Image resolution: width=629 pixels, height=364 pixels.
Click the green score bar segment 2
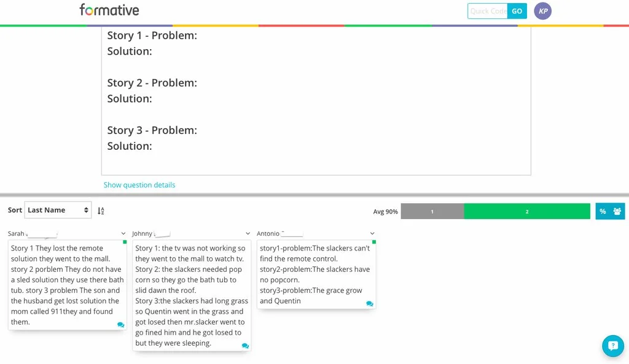pyautogui.click(x=526, y=211)
